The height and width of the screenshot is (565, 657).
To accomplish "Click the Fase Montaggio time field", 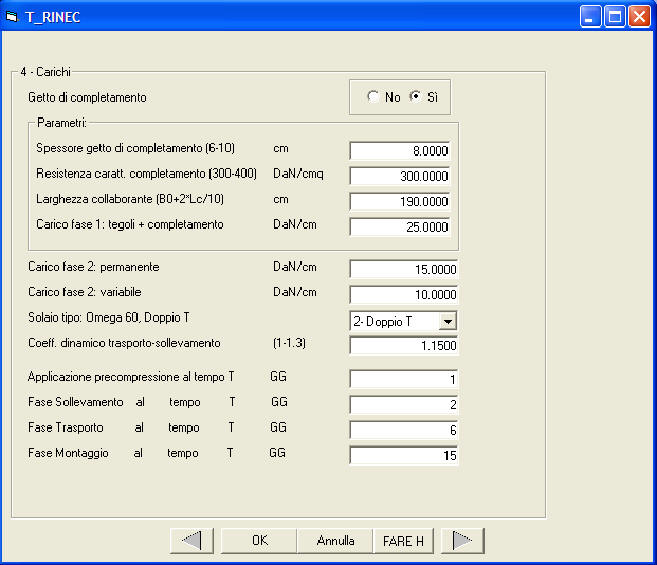I will [403, 455].
